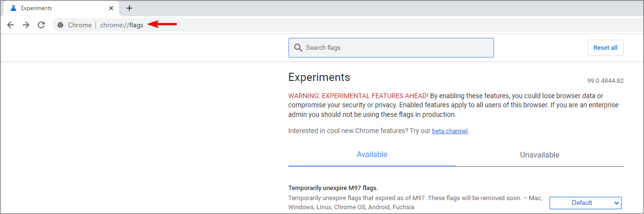Open the beta channel link
The image size is (644, 214).
coord(449,131)
